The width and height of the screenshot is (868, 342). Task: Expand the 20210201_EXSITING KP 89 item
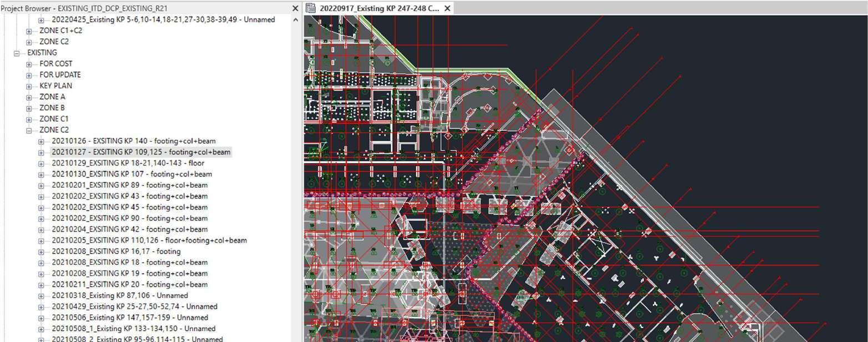click(x=41, y=185)
